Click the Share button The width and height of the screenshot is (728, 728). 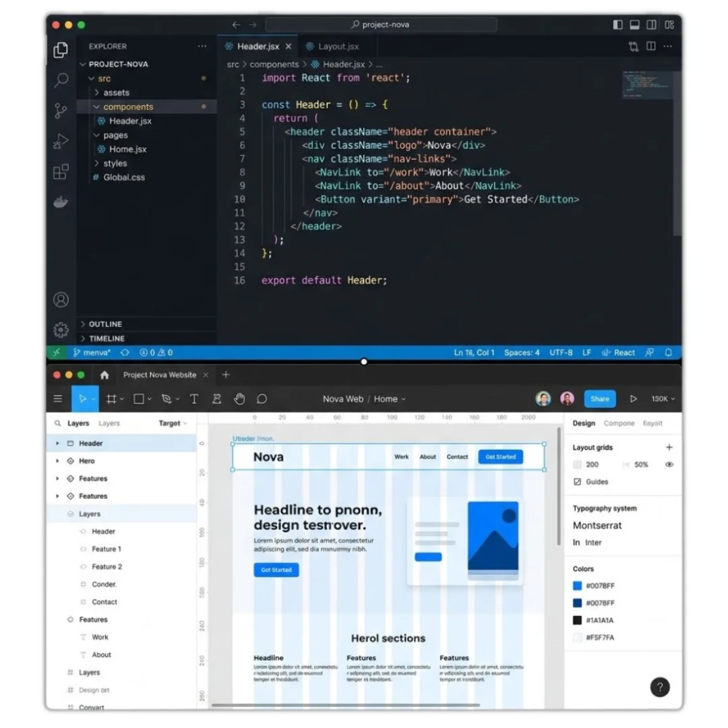pyautogui.click(x=599, y=399)
